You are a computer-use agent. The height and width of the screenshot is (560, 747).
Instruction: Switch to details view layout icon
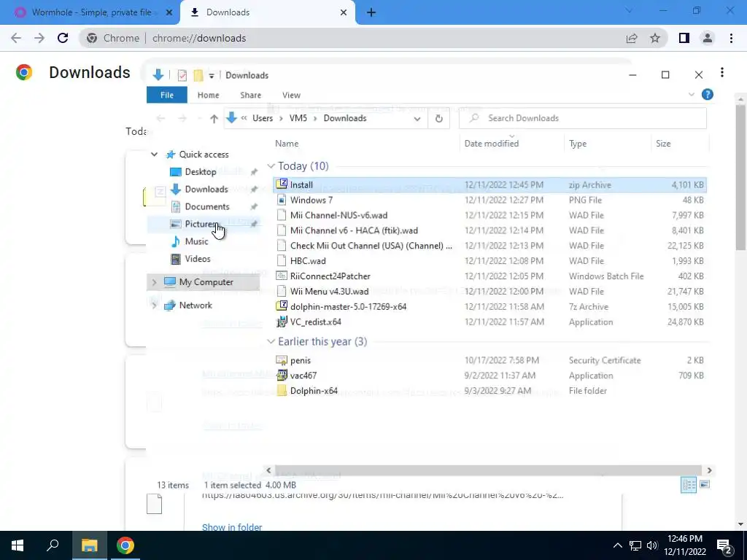click(689, 485)
